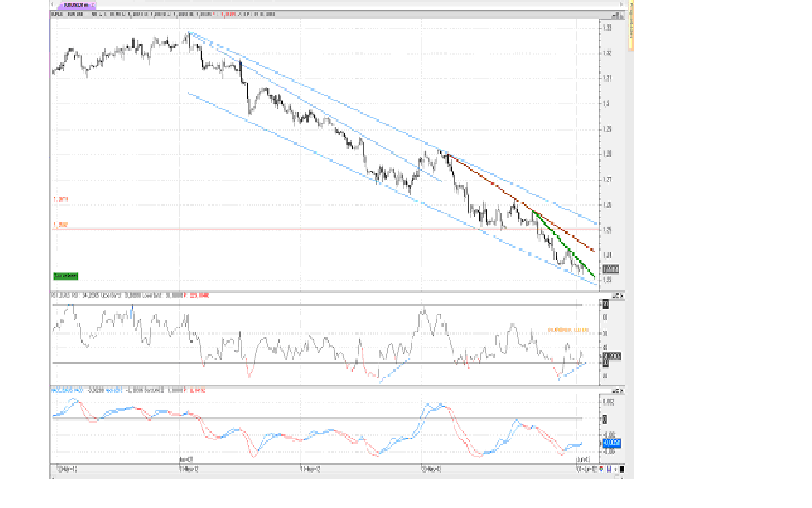Select the pink chart tab at top
Image resolution: width=812 pixels, height=508 pixels.
click(x=76, y=5)
